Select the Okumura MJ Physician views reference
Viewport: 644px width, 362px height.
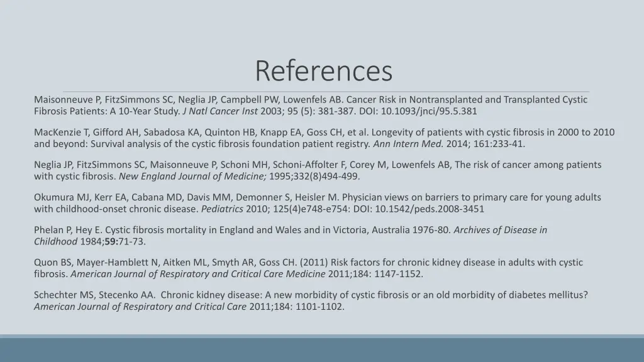(318, 203)
